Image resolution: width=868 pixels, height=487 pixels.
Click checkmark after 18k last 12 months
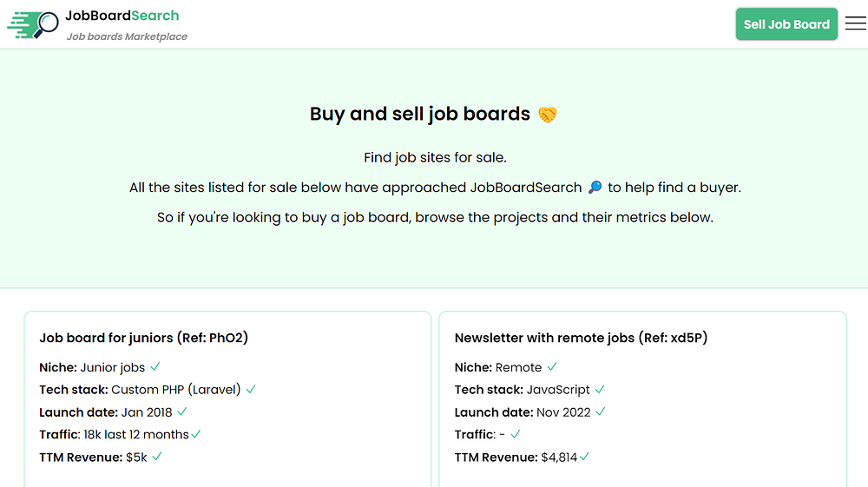pyautogui.click(x=196, y=434)
